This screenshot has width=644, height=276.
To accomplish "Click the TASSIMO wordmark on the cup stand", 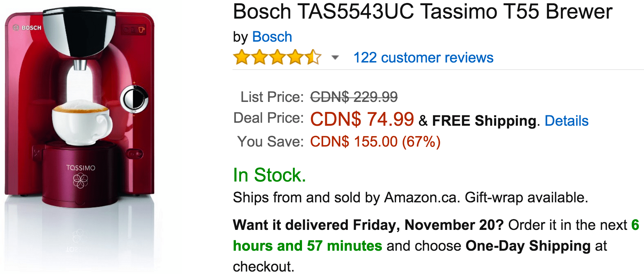I will [x=81, y=168].
